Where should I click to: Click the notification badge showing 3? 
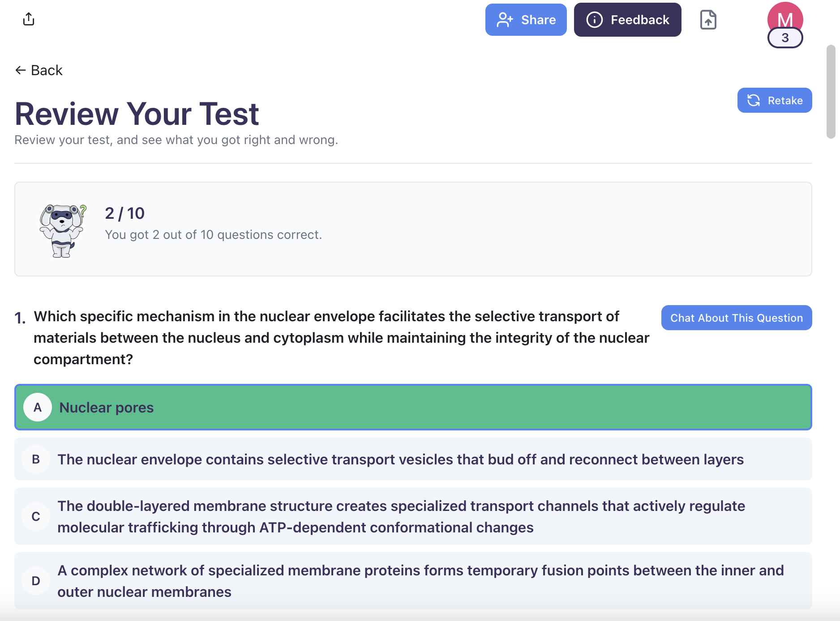(x=785, y=38)
